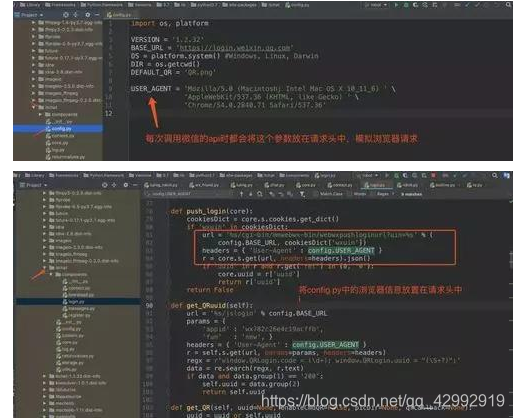515x420 pixels.
Task: Click line number 12 in top editor gutter
Action: [108, 113]
